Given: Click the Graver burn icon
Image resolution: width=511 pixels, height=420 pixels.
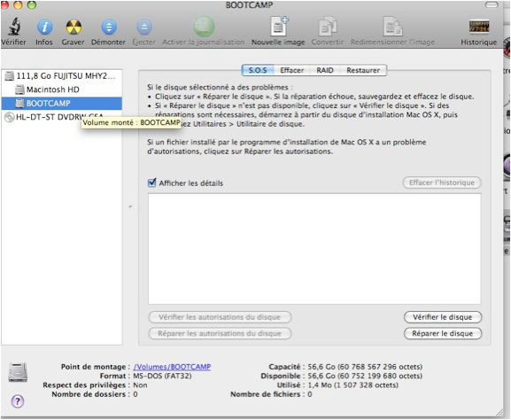Looking at the screenshot, I should 74,27.
